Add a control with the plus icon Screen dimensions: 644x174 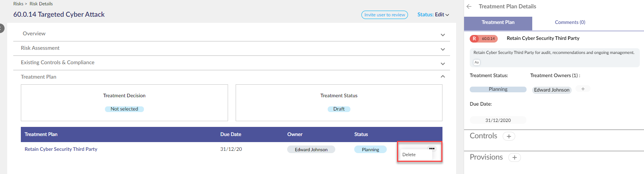click(x=509, y=136)
